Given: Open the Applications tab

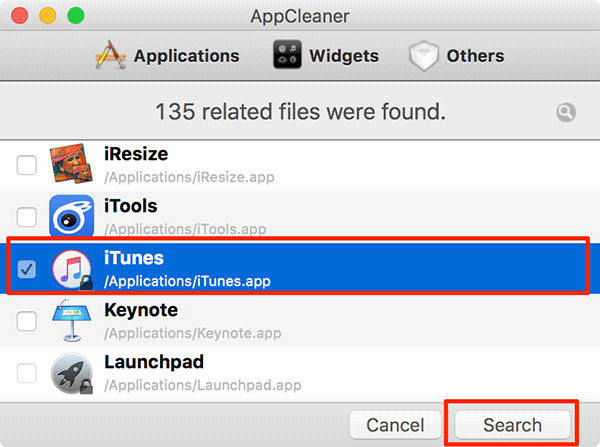Looking at the screenshot, I should click(168, 56).
